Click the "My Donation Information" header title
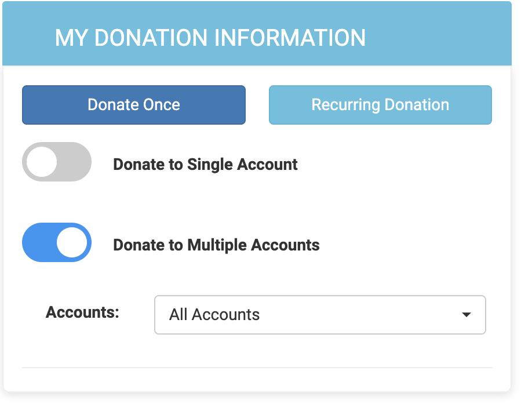 pyautogui.click(x=210, y=38)
